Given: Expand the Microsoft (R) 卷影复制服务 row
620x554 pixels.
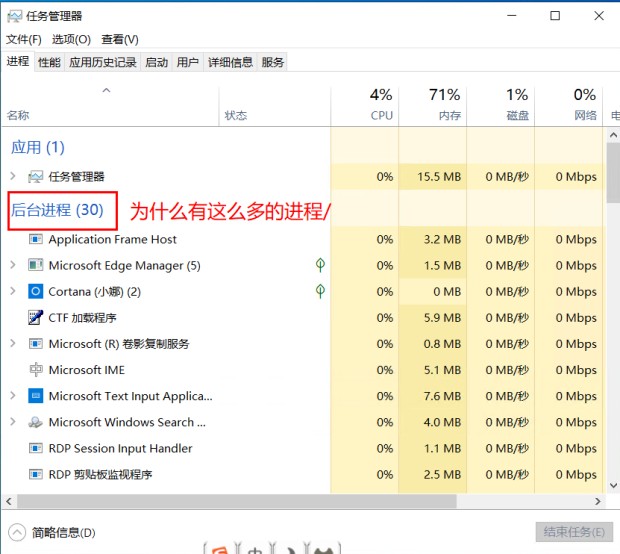Looking at the screenshot, I should (13, 343).
